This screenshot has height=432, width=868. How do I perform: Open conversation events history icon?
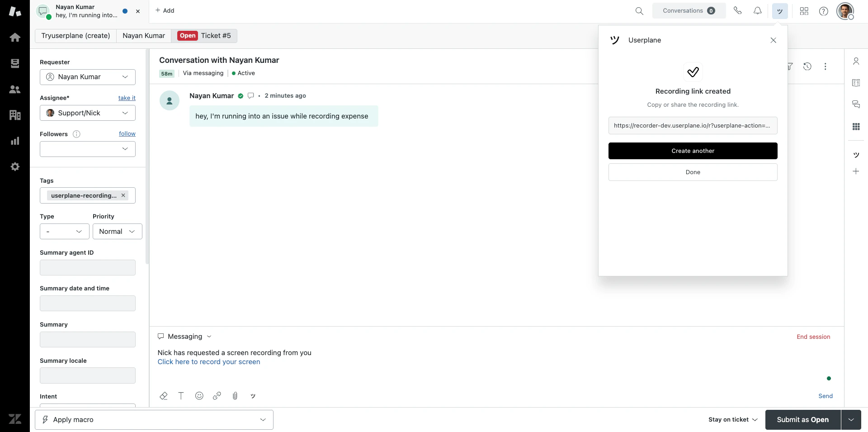coord(807,66)
